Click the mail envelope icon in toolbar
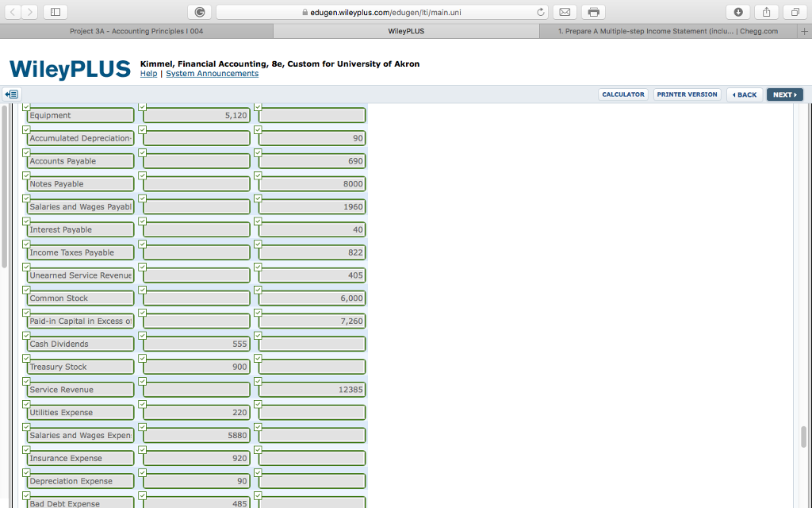The height and width of the screenshot is (508, 812). (x=565, y=12)
